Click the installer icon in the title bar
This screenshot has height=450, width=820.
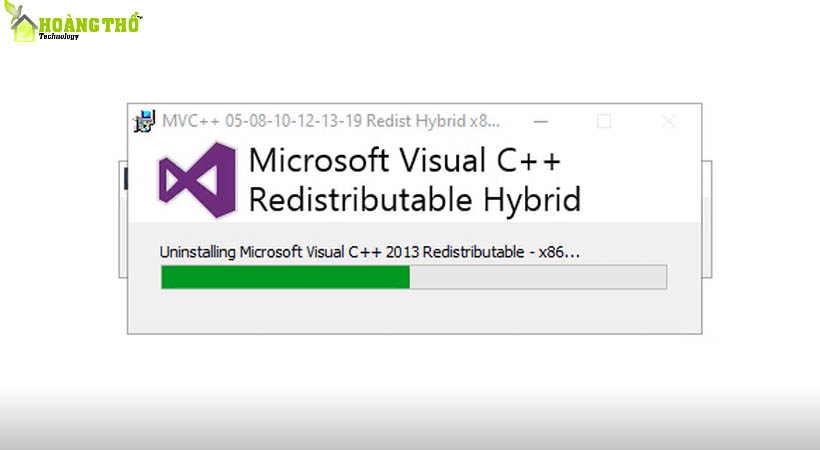tap(146, 121)
